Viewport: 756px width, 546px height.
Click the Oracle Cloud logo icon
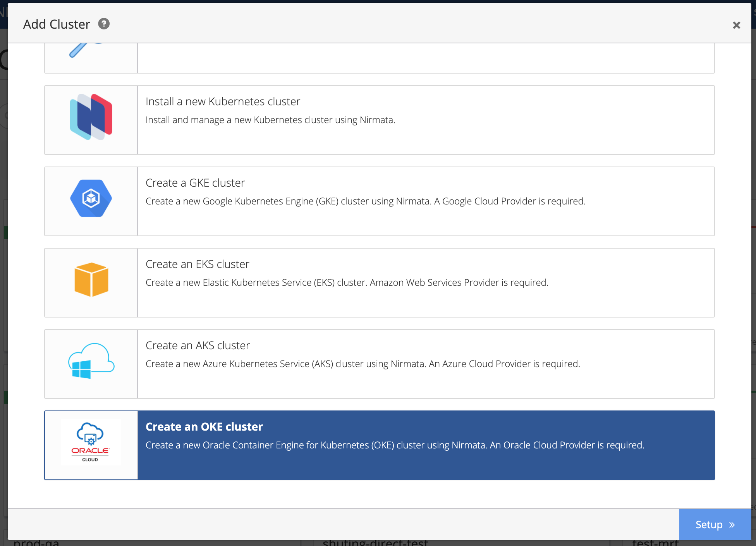click(91, 442)
